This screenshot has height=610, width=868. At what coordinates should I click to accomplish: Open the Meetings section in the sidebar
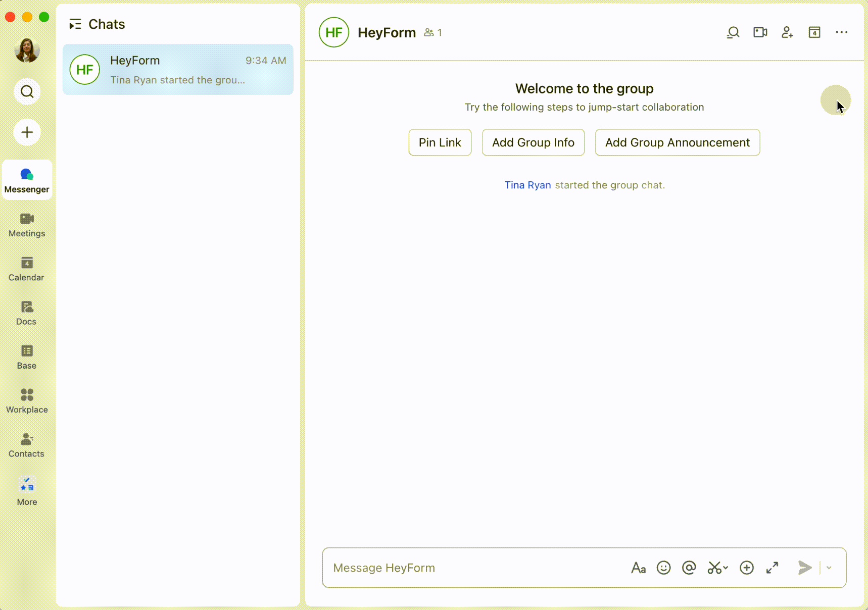tap(26, 225)
